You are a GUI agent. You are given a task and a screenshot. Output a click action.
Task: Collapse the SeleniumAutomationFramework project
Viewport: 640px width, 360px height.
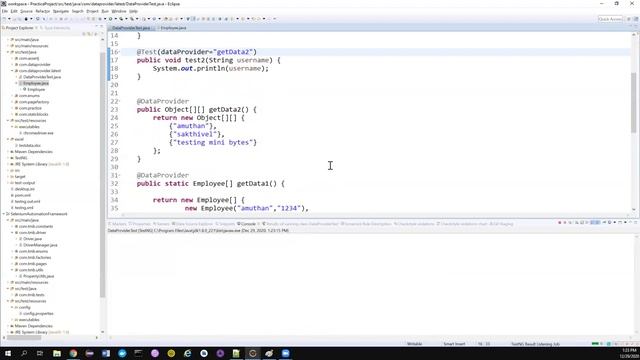3,214
